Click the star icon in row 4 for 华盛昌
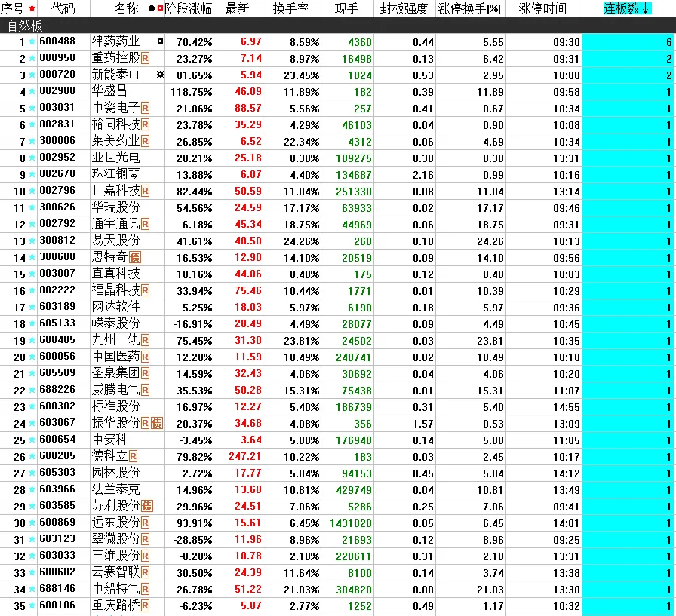The width and height of the screenshot is (676, 616). click(32, 91)
